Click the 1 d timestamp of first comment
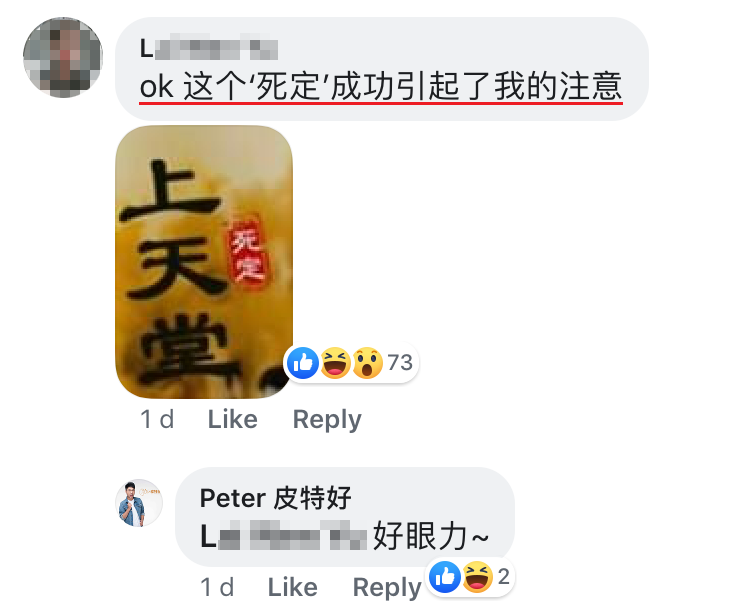This screenshot has height=613, width=749. (x=157, y=419)
